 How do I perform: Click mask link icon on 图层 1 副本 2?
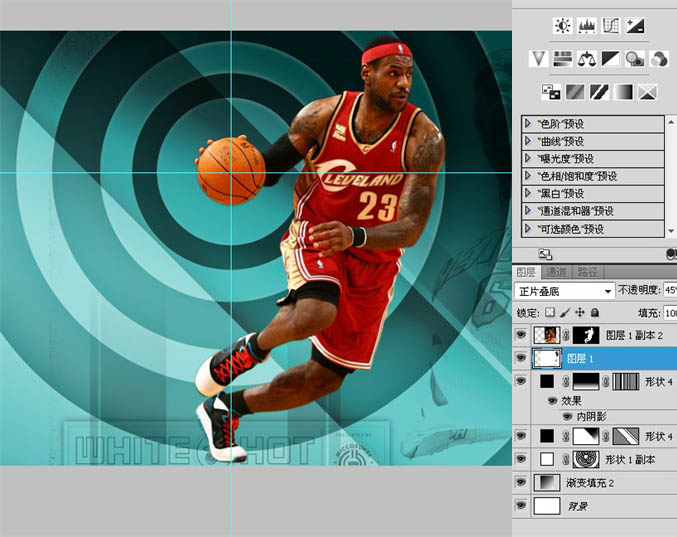point(566,335)
